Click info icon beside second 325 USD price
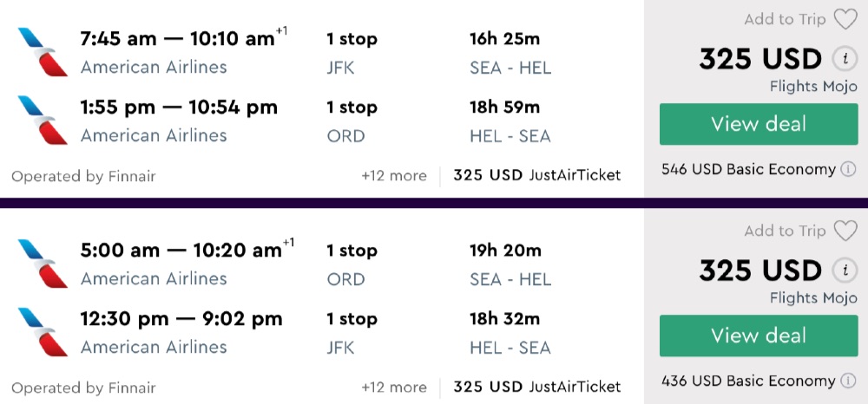The width and height of the screenshot is (868, 404). click(x=843, y=270)
